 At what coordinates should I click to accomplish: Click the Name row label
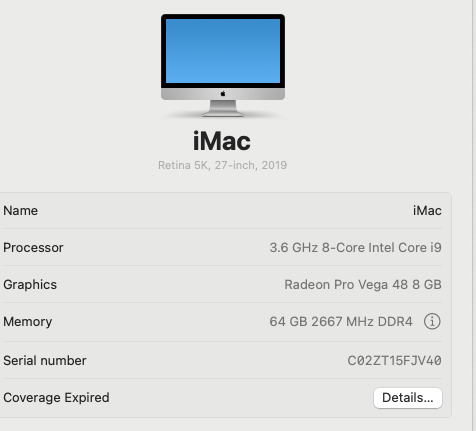tap(20, 211)
